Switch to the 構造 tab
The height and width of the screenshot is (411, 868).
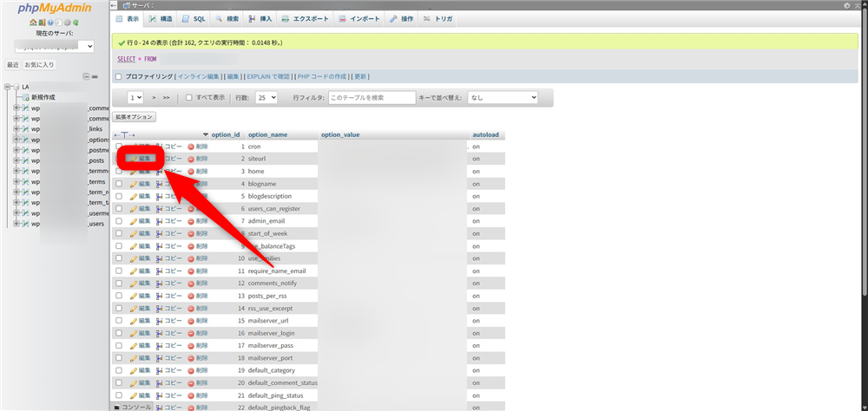[161, 19]
